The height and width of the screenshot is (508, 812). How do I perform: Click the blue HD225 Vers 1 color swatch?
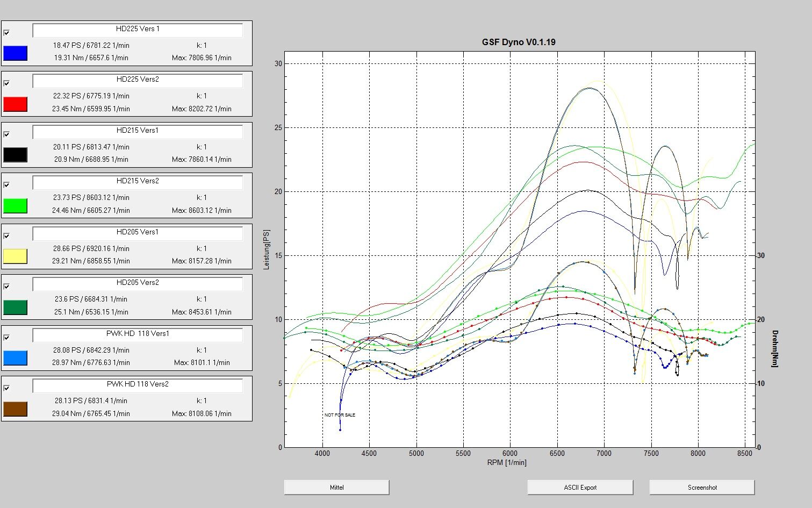point(15,53)
